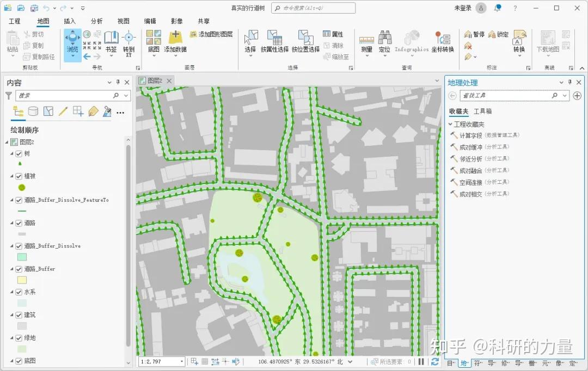Click the help question mark icon
588x371 pixels.
tap(515, 8)
